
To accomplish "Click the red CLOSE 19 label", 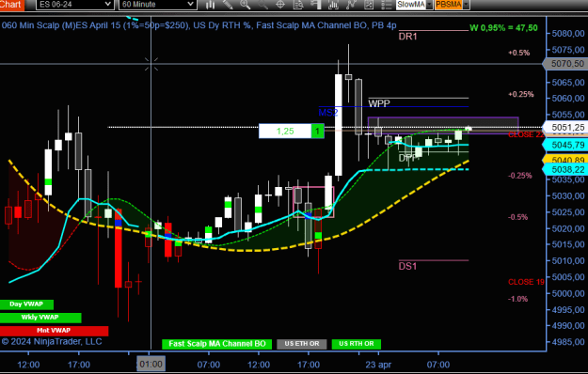I will point(526,282).
